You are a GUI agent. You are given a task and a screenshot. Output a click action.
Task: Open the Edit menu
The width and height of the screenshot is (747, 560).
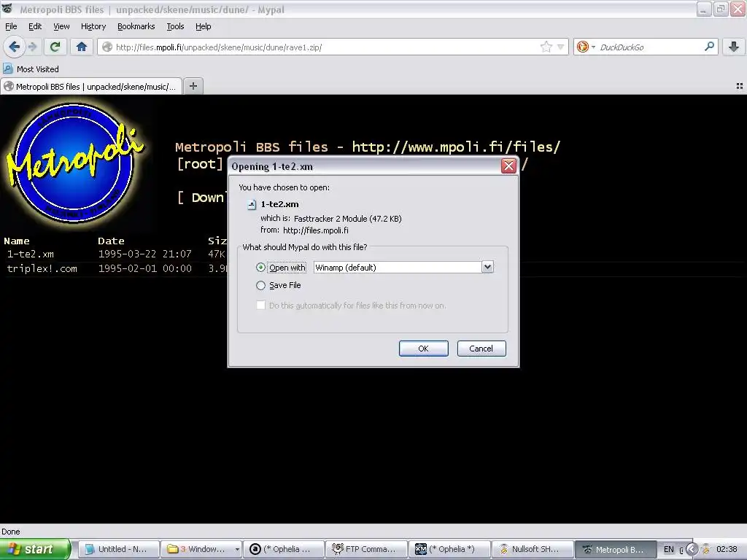click(x=35, y=26)
